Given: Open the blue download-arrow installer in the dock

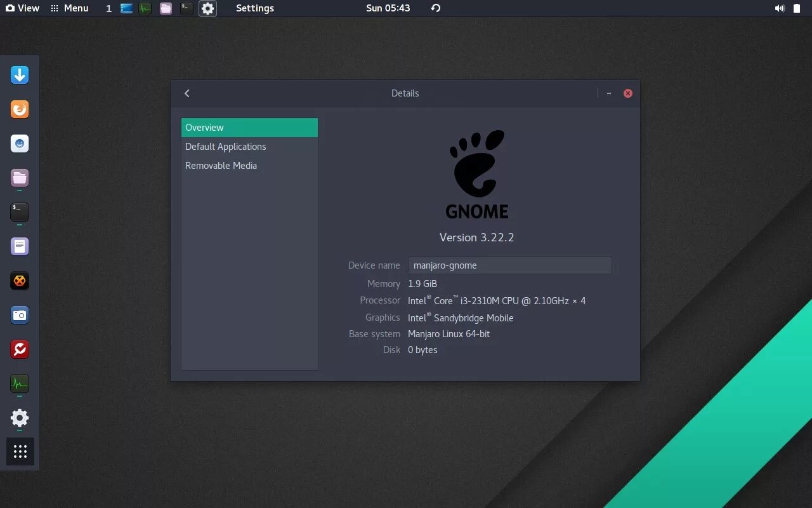Looking at the screenshot, I should tap(20, 75).
